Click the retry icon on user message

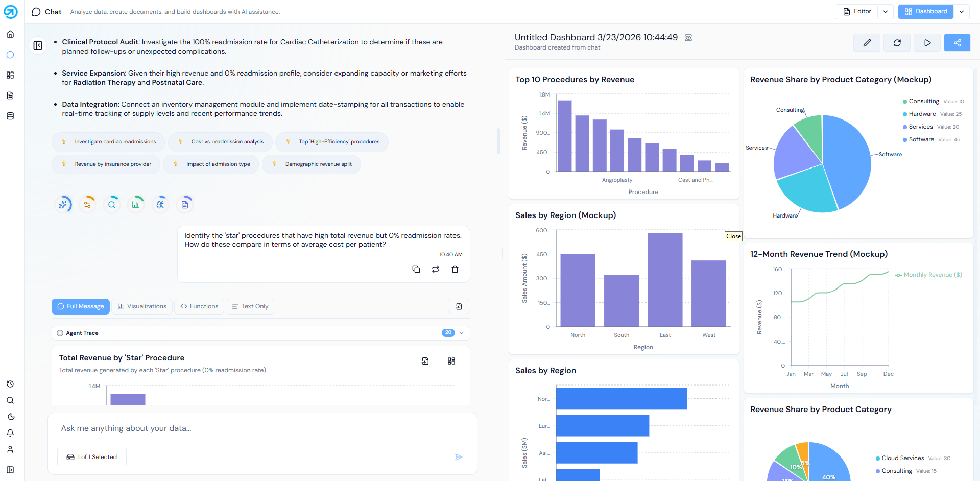pos(436,269)
